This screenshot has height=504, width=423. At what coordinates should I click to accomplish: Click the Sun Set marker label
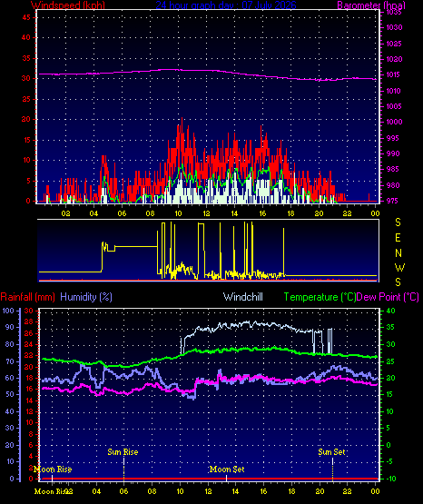[331, 452]
